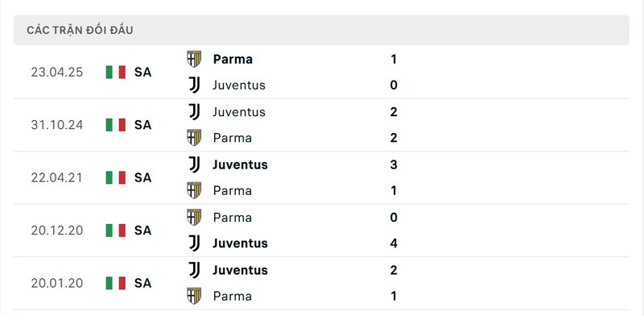644x316 pixels.
Task: Click Juventus logo in 20.01.20 match
Action: point(194,269)
